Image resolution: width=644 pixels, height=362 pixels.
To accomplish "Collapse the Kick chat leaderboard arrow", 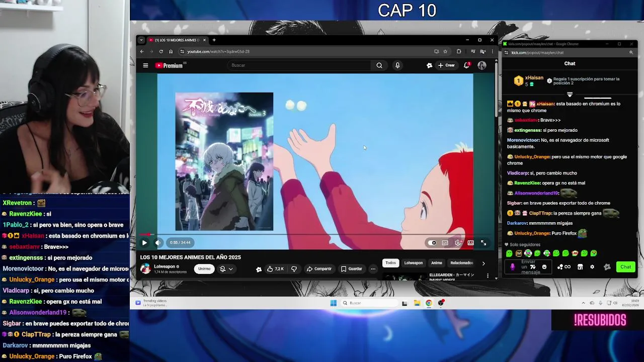I will 570,94.
